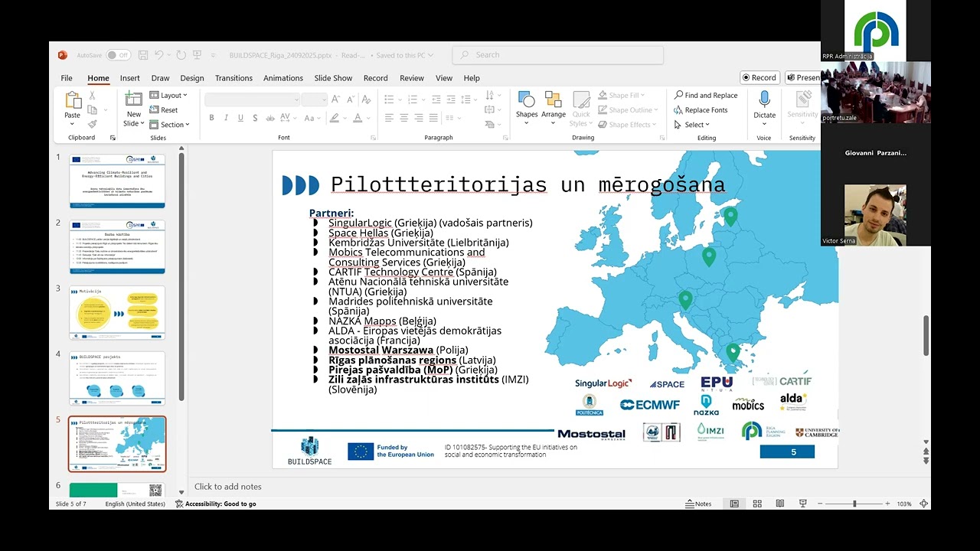Screen dimensions: 980x551
Task: Open the Font Color dropdown arrow
Action: [x=369, y=118]
